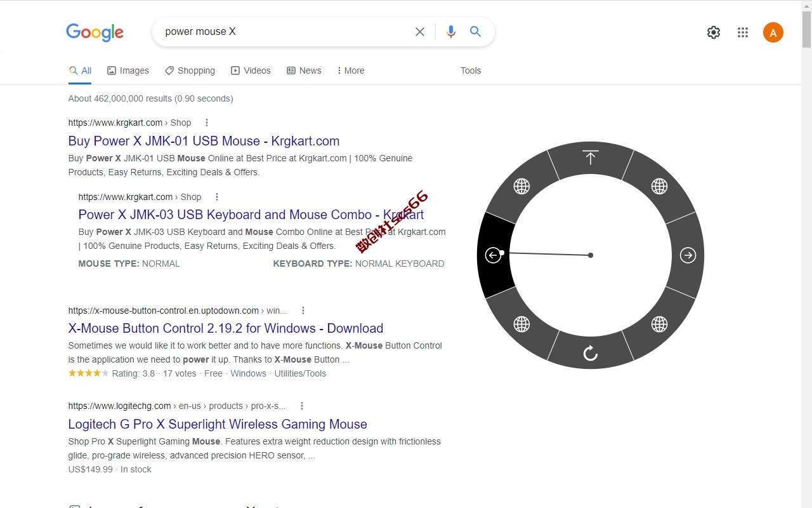
Task: Open the Buy Power X JMK-01 USB Mouse link
Action: 204,141
